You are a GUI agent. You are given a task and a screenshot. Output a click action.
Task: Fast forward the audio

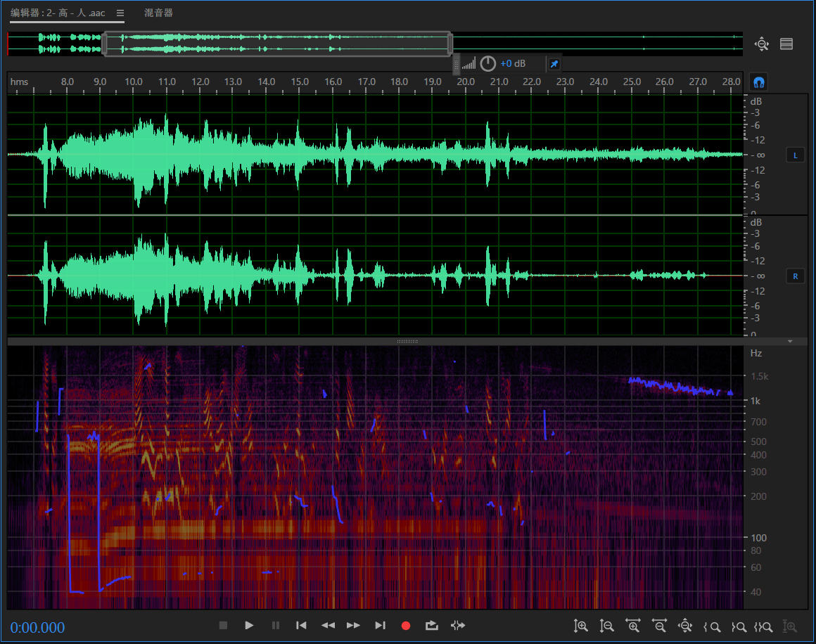[353, 625]
